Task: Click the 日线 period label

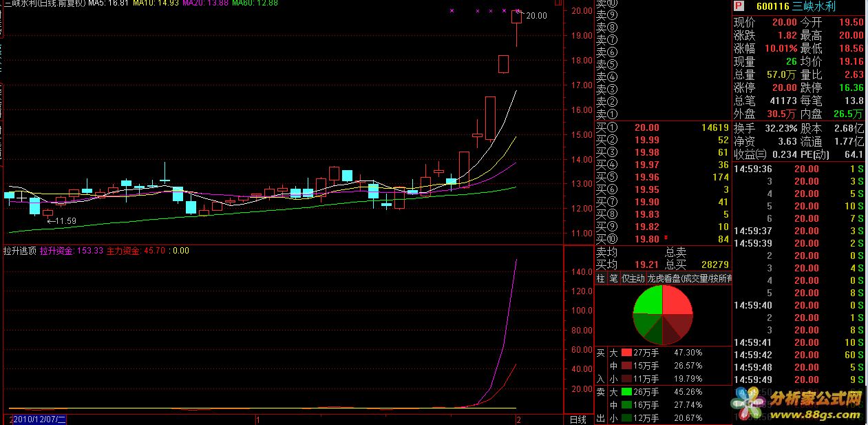Action: point(578,419)
